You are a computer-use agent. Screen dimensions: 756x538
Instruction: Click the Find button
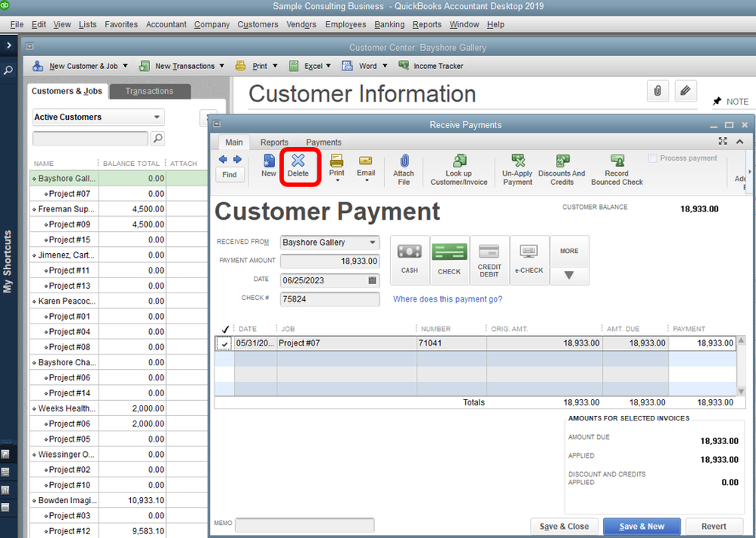point(230,174)
